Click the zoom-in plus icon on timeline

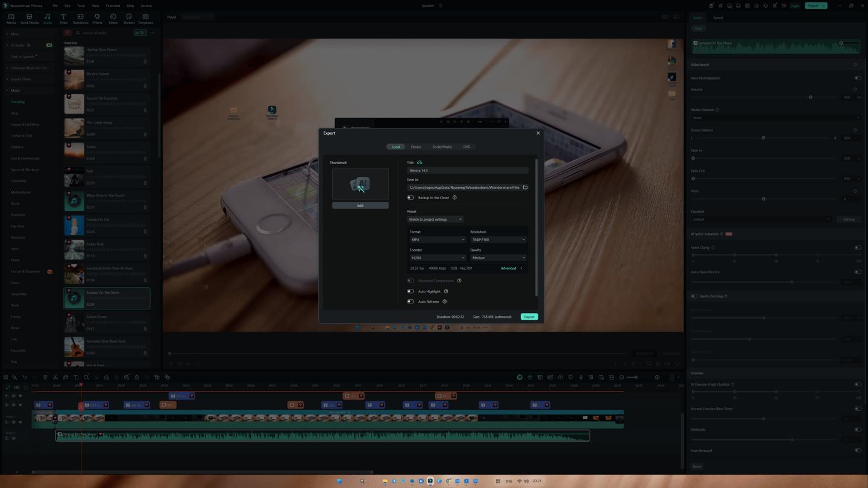[x=657, y=378]
